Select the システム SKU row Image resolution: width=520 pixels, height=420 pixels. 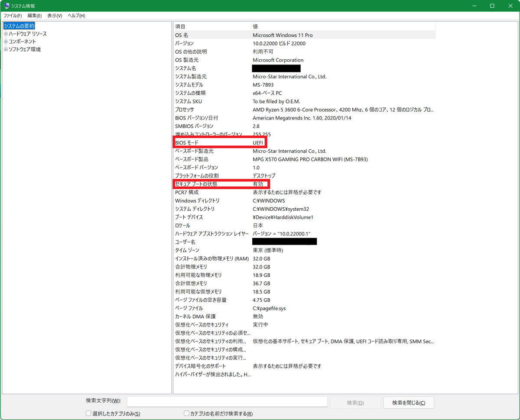[304, 101]
